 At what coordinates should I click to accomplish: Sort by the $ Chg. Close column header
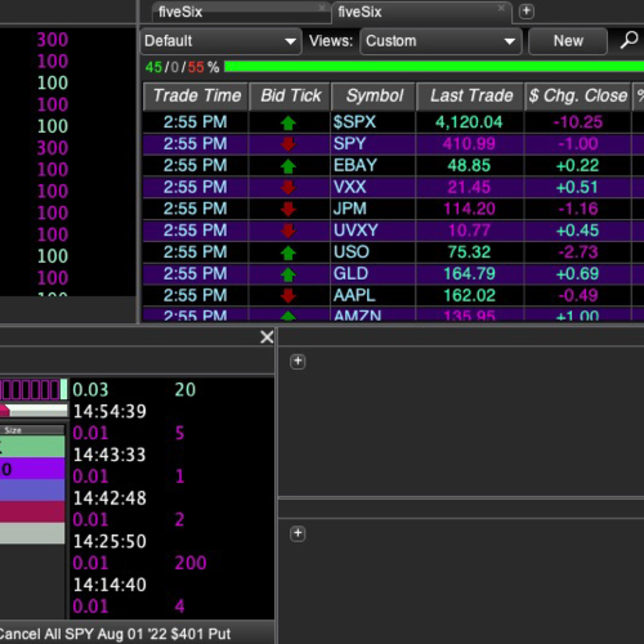[578, 96]
